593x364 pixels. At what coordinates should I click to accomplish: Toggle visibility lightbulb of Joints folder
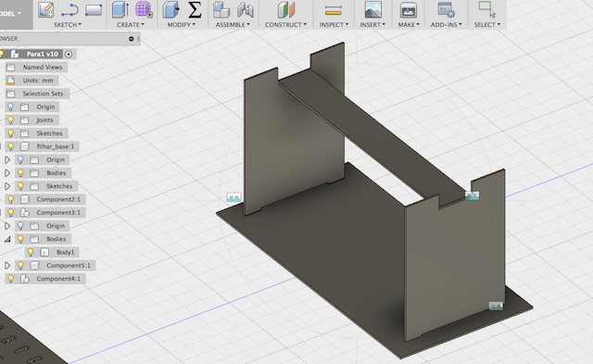click(10, 120)
